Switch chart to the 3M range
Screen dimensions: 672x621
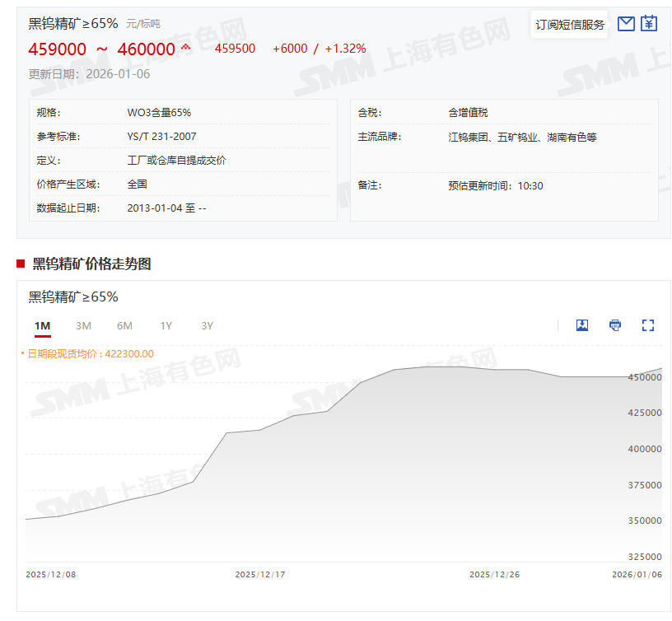(83, 326)
